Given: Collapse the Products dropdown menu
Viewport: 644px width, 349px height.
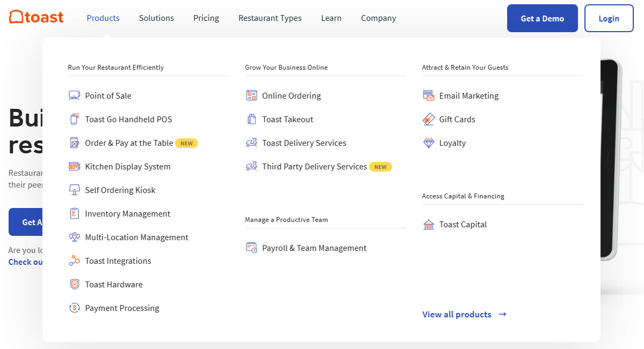Looking at the screenshot, I should click(103, 18).
